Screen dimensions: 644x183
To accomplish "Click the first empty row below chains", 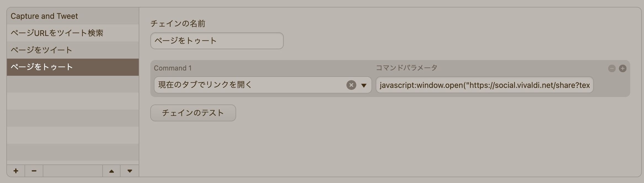I will pos(73,84).
